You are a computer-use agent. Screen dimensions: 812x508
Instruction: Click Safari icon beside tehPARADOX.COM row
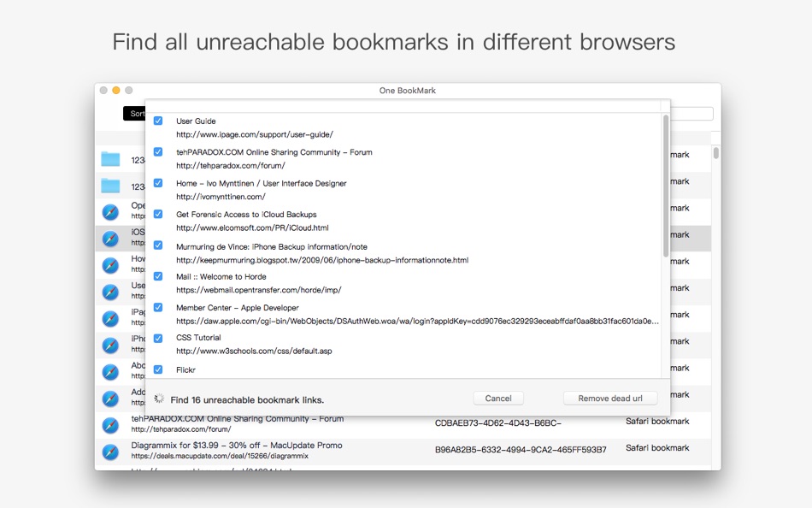pos(110,425)
